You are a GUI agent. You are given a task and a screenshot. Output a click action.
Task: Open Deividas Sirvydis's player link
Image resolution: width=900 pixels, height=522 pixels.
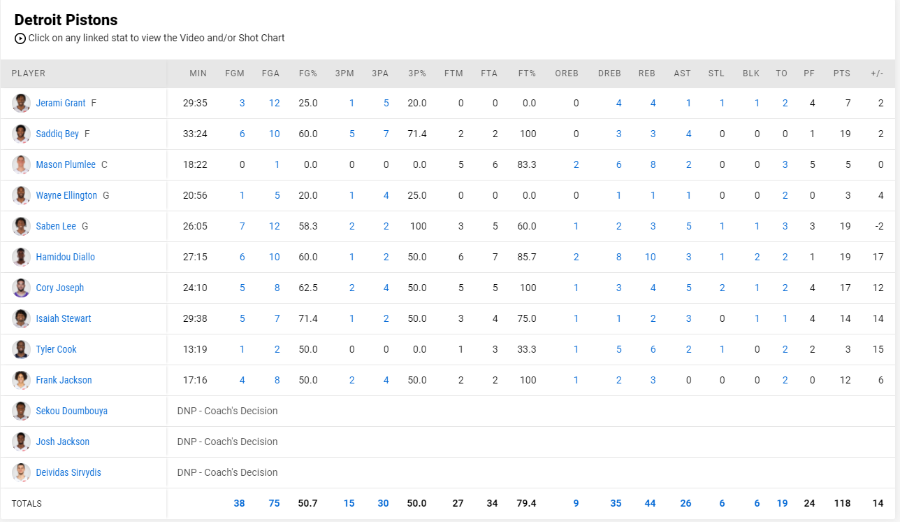[x=68, y=473]
